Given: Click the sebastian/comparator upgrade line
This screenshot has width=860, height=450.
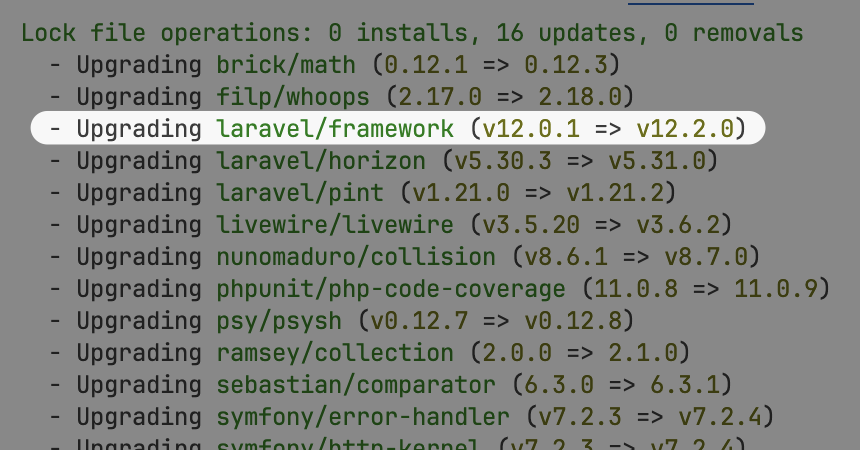Looking at the screenshot, I should point(391,385).
